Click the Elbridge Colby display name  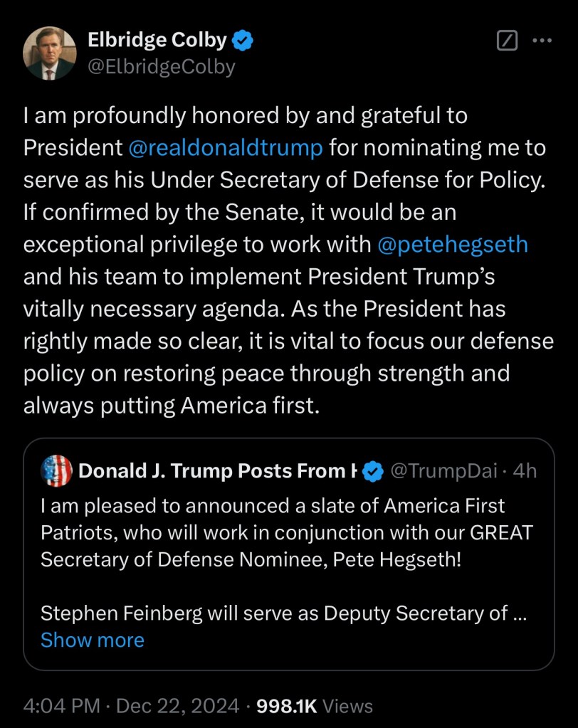pyautogui.click(x=157, y=41)
